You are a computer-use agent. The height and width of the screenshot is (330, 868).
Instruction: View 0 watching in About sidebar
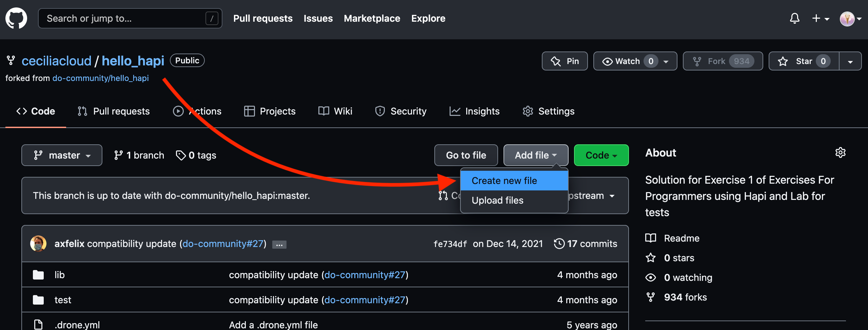[679, 277]
